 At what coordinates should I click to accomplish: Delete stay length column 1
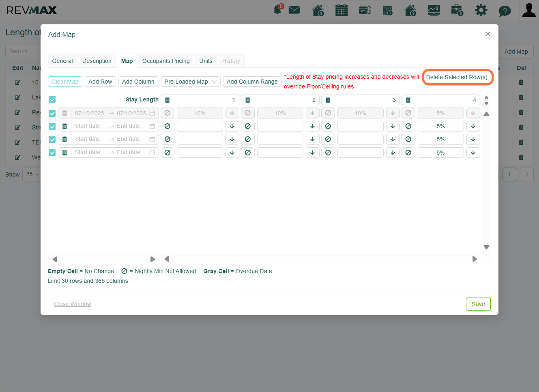click(x=167, y=100)
